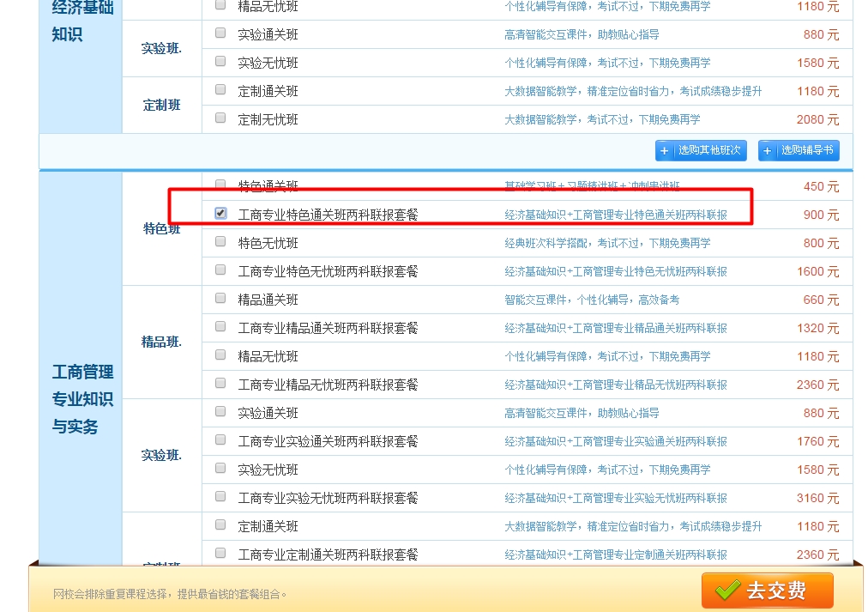Screen dimensions: 868x612
Task: Click the 去交费 button
Action: click(x=767, y=590)
